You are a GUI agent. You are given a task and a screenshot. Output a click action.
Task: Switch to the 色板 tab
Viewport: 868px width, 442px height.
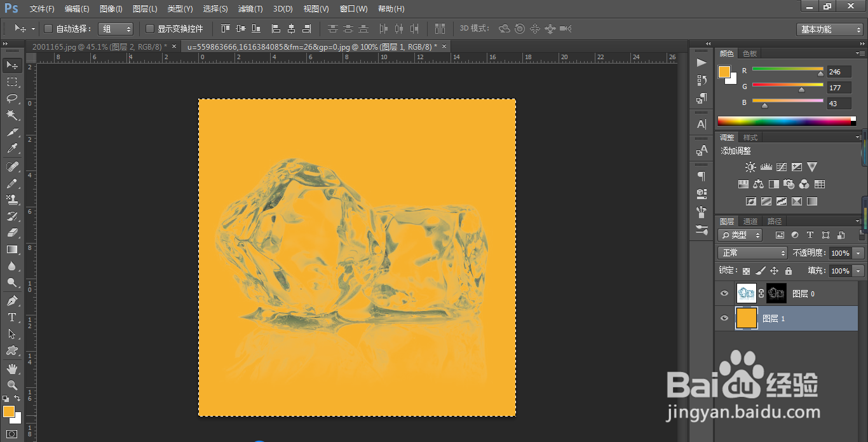(750, 53)
